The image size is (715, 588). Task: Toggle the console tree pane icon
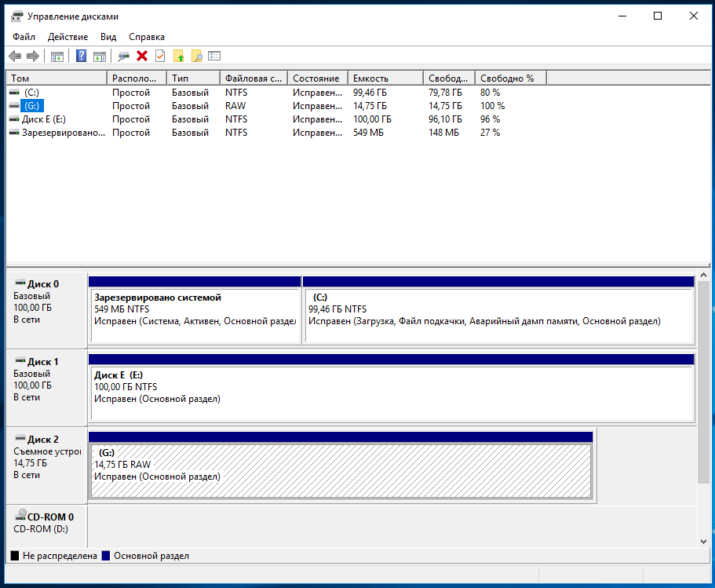point(57,56)
